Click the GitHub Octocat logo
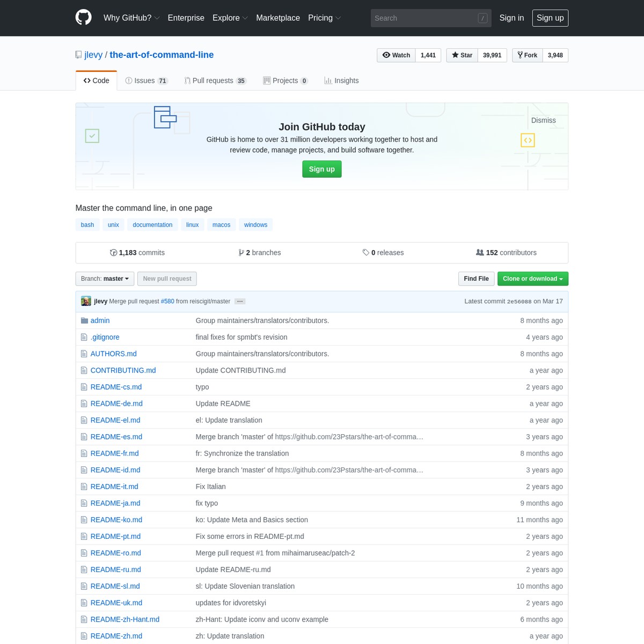644x644 pixels. 83,18
